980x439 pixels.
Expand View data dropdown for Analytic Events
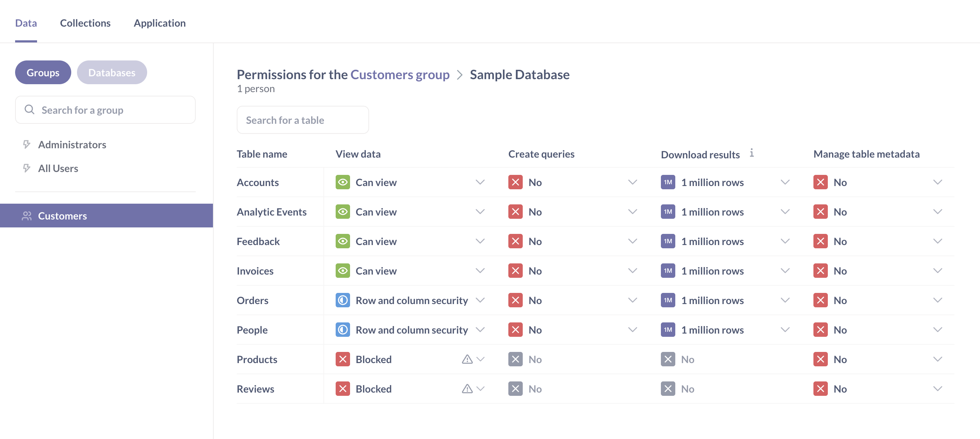point(480,212)
